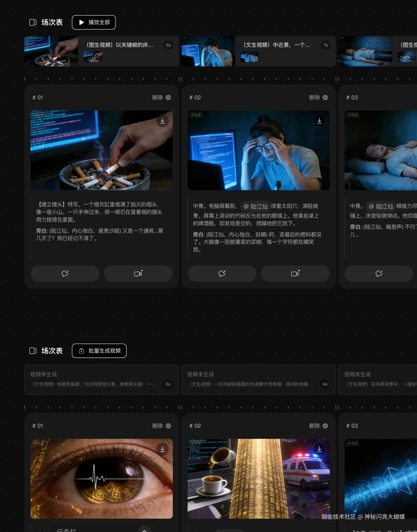Click the play icon inside 播放全部
This screenshot has width=417, height=532.
coord(81,22)
